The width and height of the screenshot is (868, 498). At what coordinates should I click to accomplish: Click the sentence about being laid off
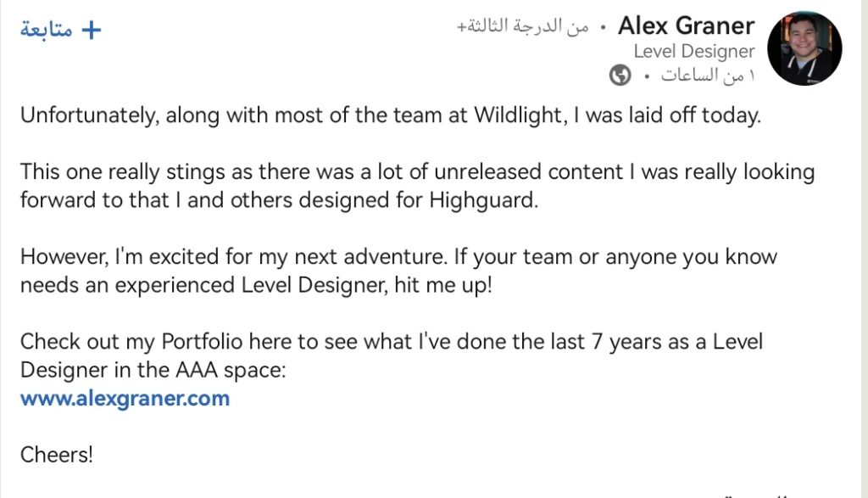click(391, 115)
